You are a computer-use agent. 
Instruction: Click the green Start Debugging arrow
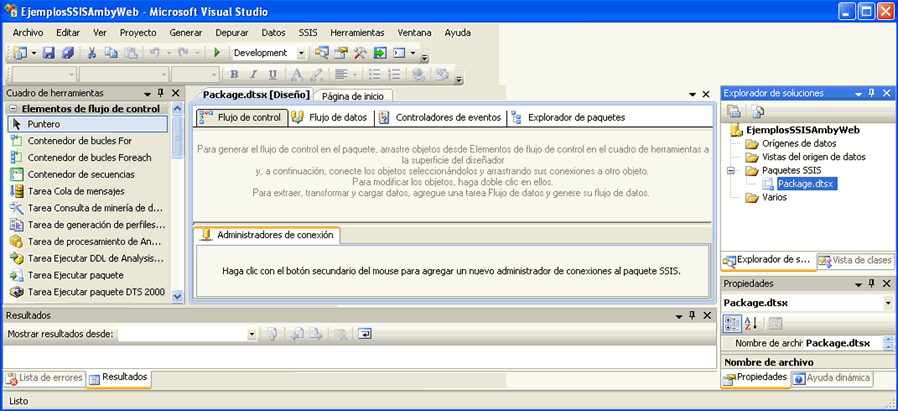coord(217,53)
